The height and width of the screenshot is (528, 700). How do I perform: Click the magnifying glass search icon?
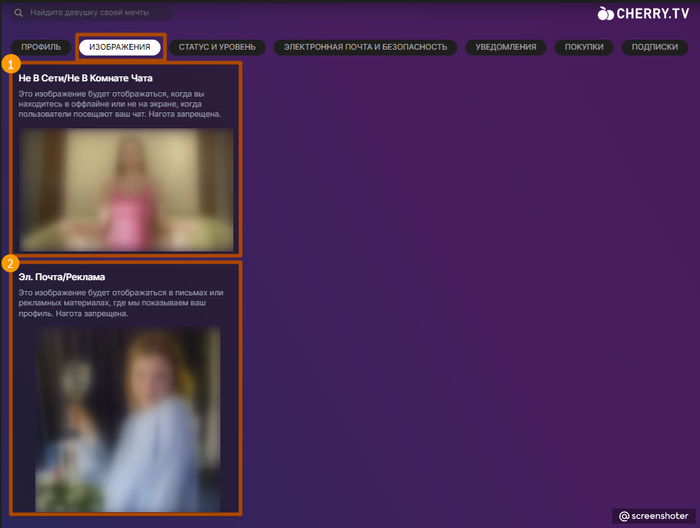click(x=18, y=13)
